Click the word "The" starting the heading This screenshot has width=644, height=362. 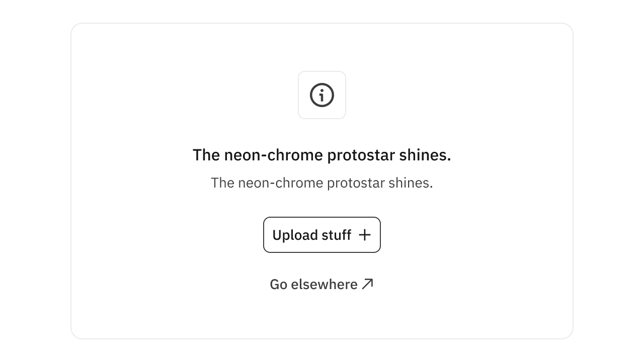coord(206,155)
